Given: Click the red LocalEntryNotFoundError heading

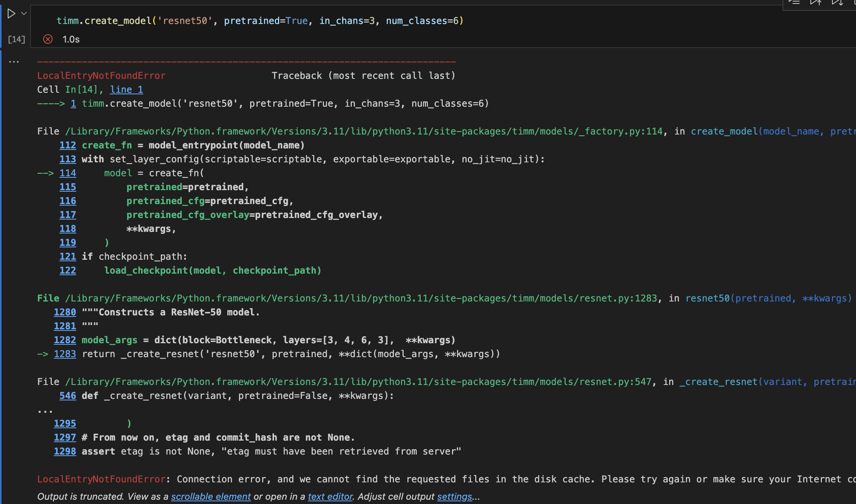Looking at the screenshot, I should coord(101,76).
